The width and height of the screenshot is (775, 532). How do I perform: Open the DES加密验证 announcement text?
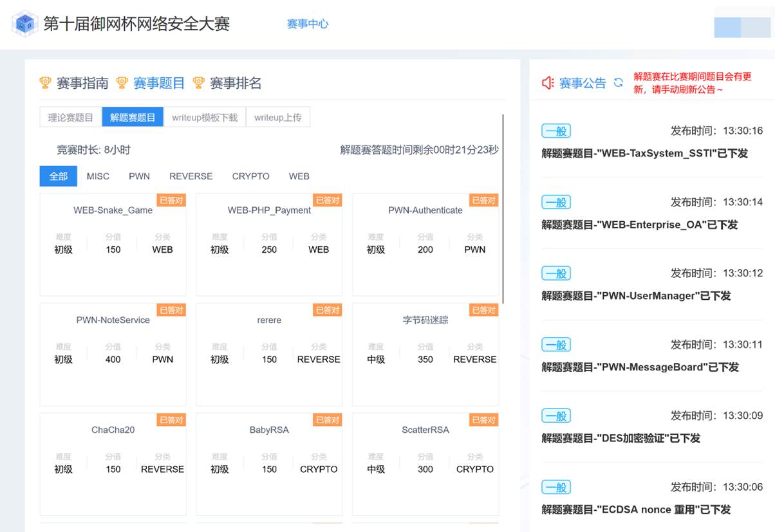(621, 438)
